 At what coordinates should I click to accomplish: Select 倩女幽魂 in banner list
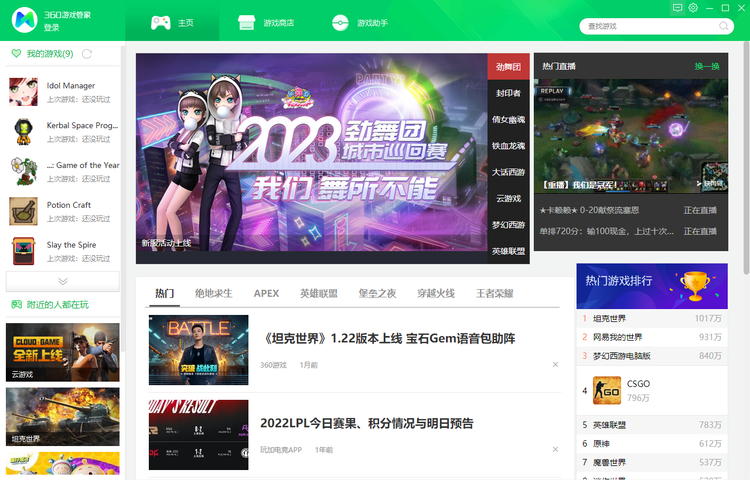[508, 120]
